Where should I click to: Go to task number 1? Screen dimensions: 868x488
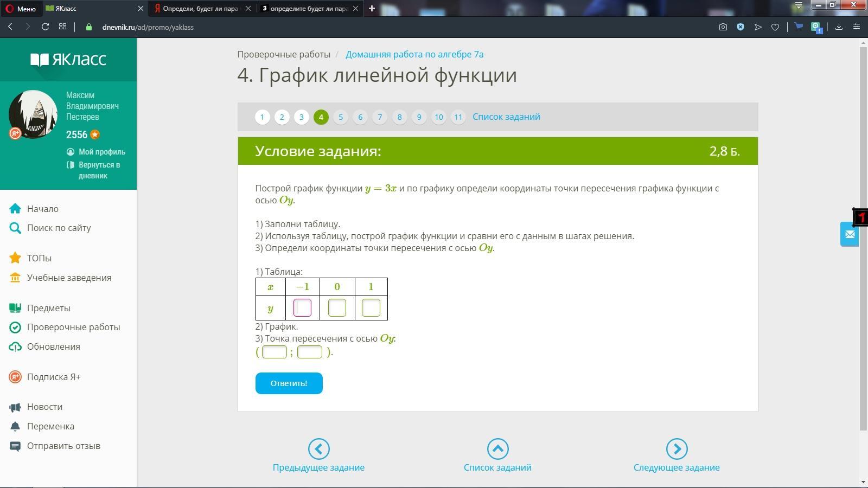[262, 117]
